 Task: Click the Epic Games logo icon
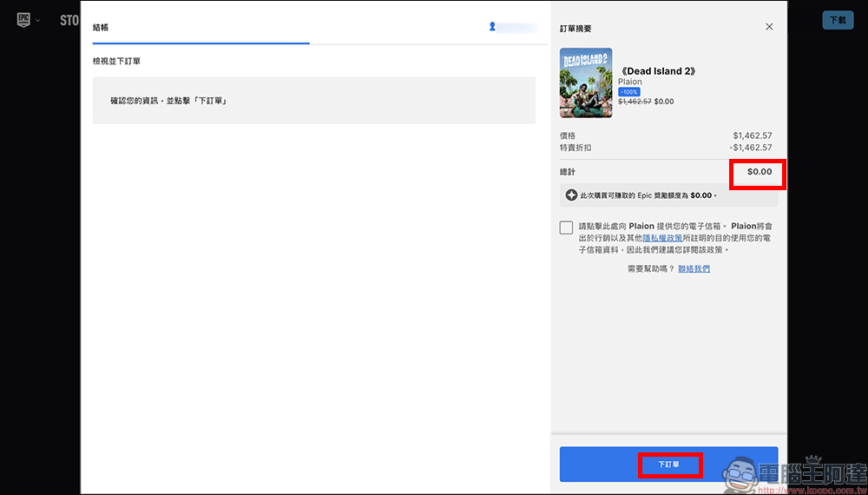[23, 21]
